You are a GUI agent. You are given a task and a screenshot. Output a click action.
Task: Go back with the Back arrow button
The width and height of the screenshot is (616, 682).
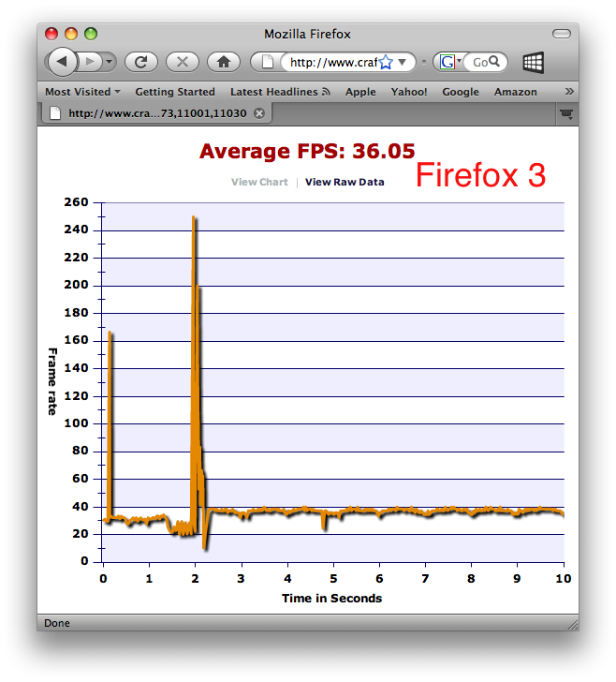click(x=62, y=62)
